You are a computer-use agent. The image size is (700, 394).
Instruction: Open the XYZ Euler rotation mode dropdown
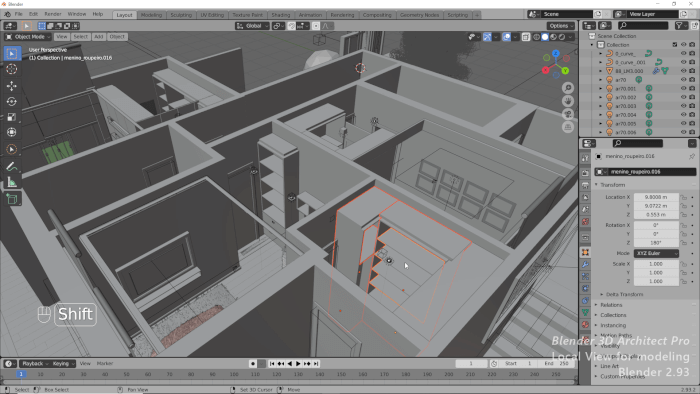(x=656, y=253)
